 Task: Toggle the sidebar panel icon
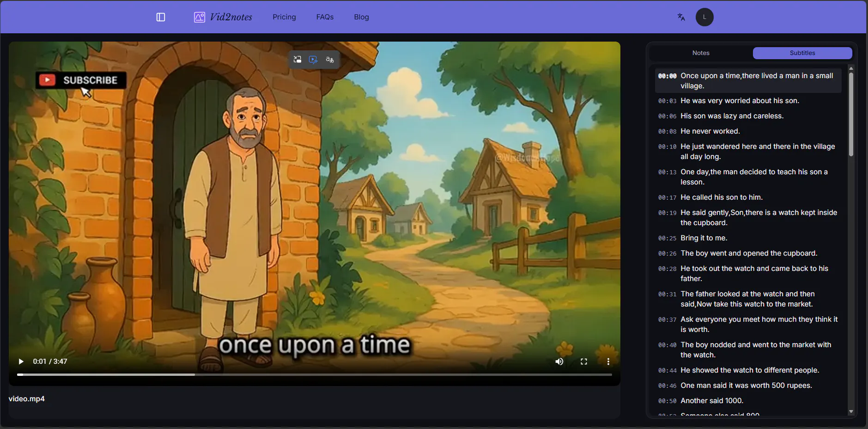(x=161, y=17)
